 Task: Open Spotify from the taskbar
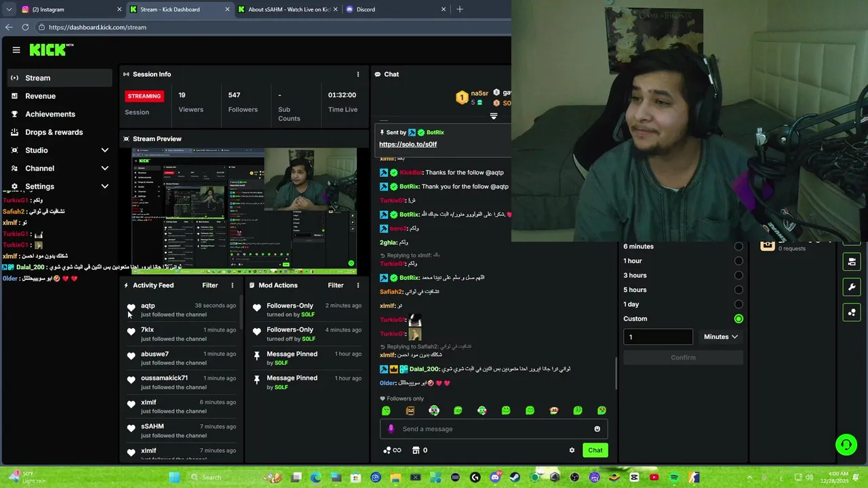[x=674, y=477]
